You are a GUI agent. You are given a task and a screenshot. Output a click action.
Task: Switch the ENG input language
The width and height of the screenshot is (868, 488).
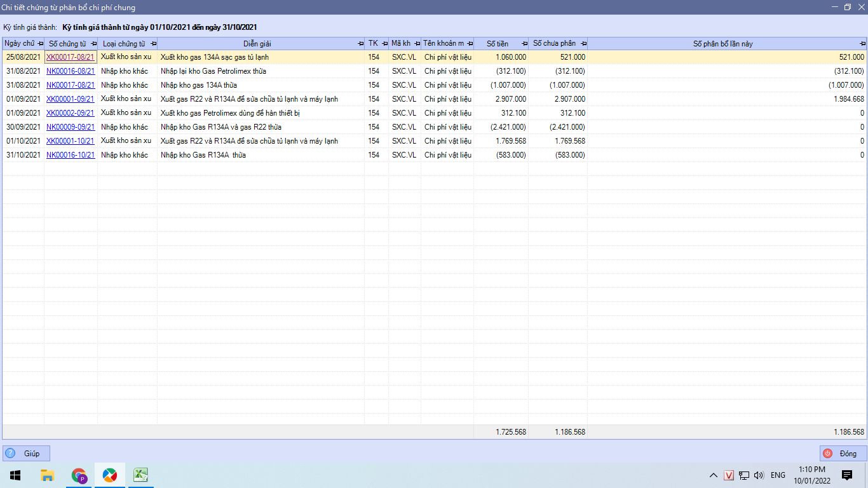click(778, 475)
